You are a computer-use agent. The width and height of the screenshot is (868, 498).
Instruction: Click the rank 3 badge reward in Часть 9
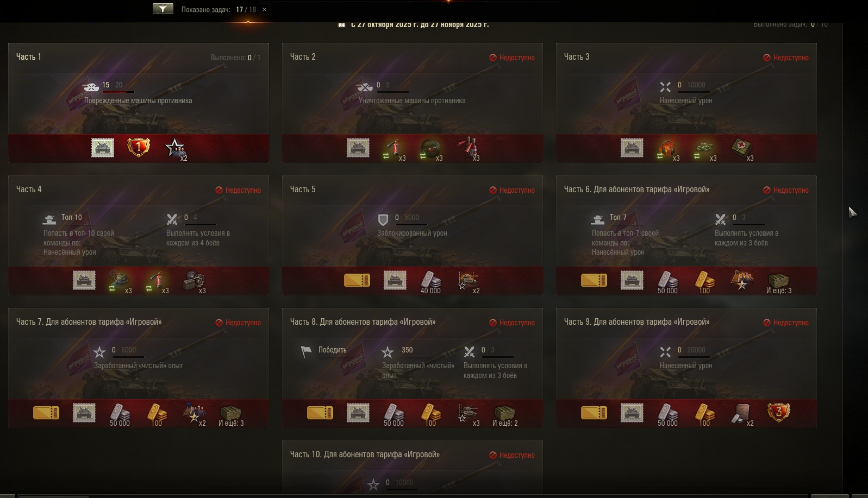tap(778, 413)
